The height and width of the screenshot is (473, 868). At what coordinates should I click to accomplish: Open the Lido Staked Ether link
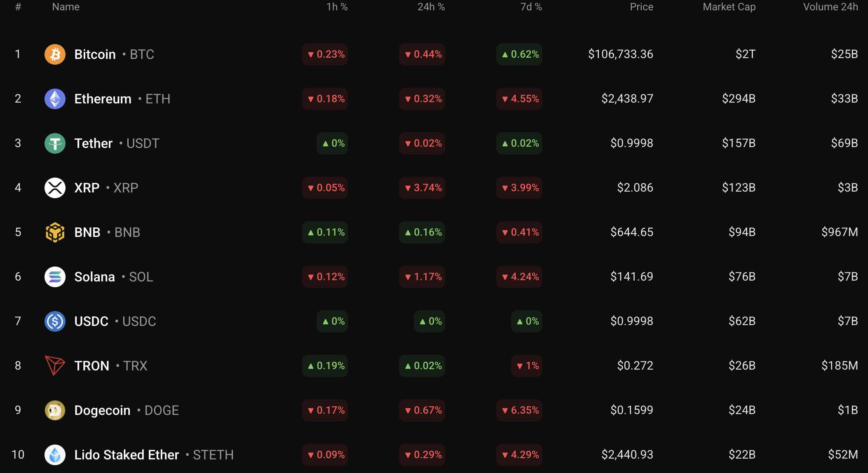(x=127, y=455)
